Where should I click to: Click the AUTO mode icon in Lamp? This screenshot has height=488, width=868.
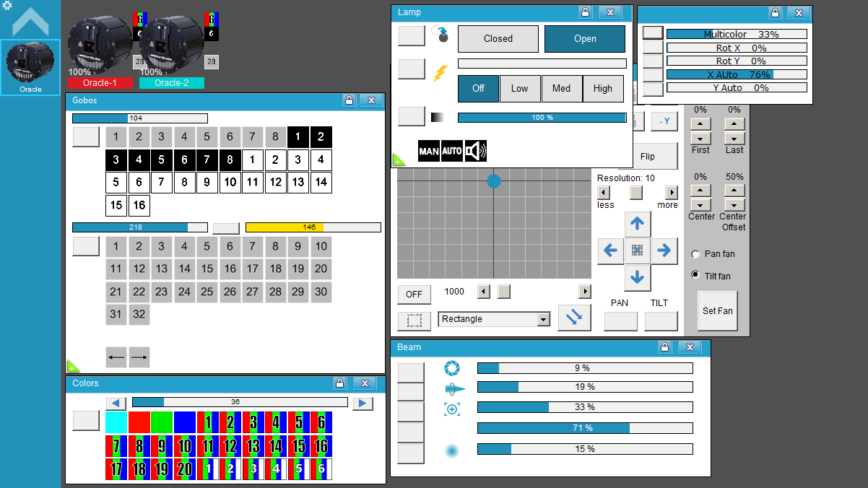[x=452, y=151]
